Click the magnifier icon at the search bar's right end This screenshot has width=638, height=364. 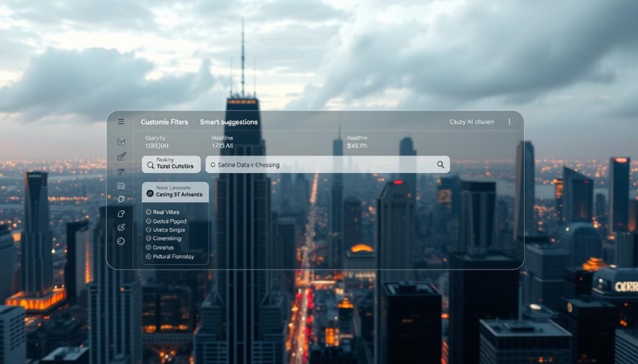point(440,165)
